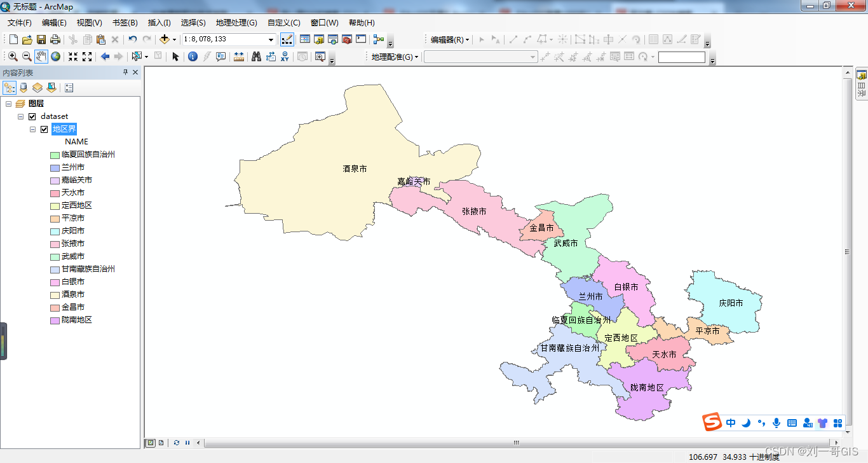Viewport: 868px width, 463px height.
Task: Open the 目录 catalog side tab
Action: pyautogui.click(x=862, y=83)
